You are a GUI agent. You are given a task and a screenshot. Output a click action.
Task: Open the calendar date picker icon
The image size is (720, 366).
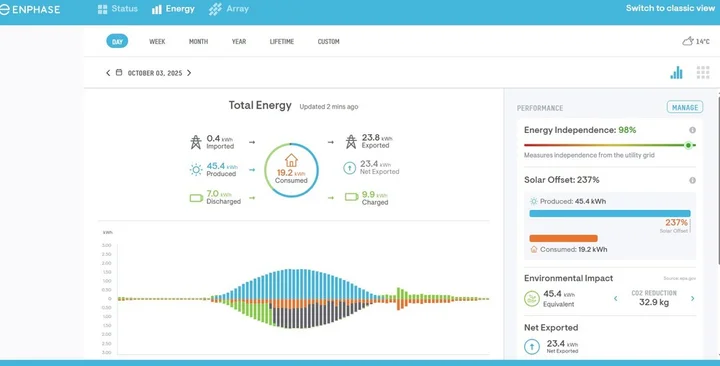pyautogui.click(x=119, y=72)
